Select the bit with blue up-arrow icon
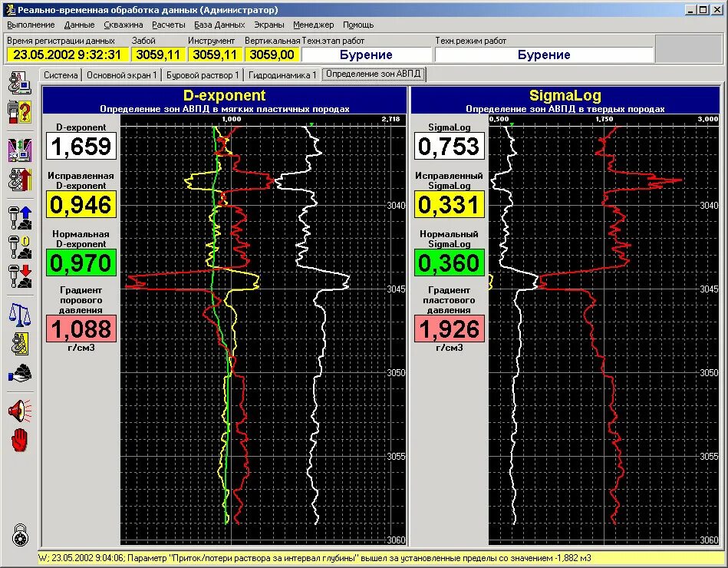 (x=19, y=218)
